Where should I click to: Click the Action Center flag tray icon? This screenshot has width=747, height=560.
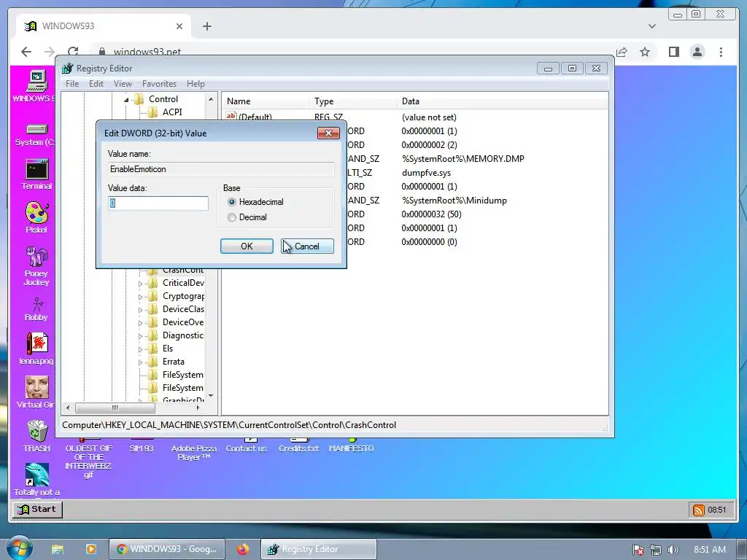[638, 550]
